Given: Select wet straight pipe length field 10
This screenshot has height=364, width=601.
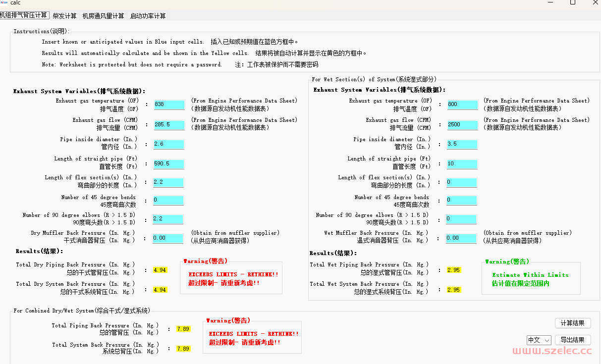Looking at the screenshot, I should click(x=462, y=164).
